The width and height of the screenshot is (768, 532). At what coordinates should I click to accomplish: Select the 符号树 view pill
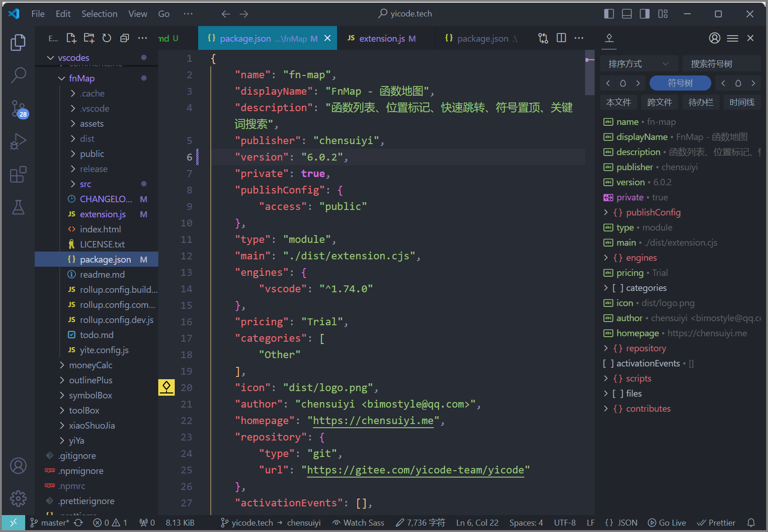[x=680, y=83]
